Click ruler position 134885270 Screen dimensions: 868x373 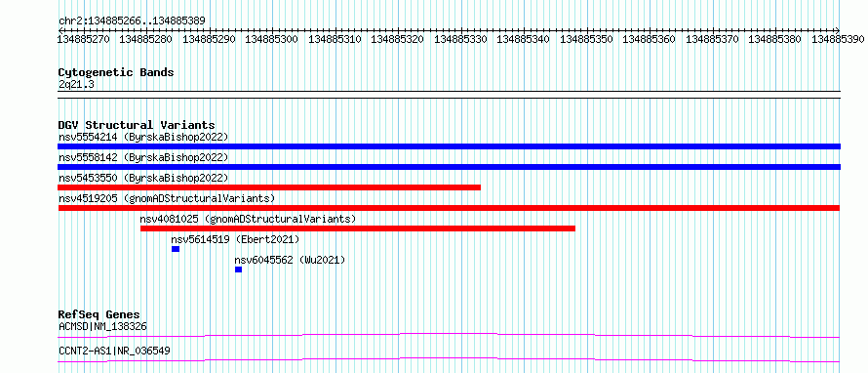tap(84, 39)
